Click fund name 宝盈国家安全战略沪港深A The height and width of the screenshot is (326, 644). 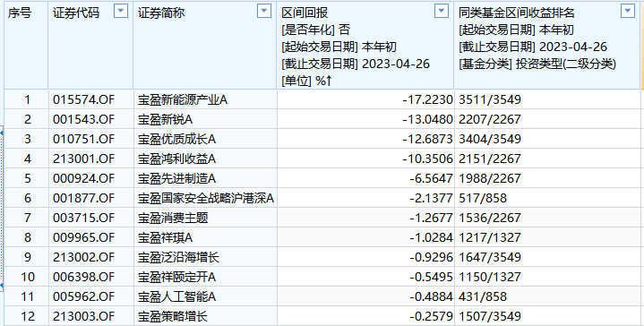coord(206,198)
